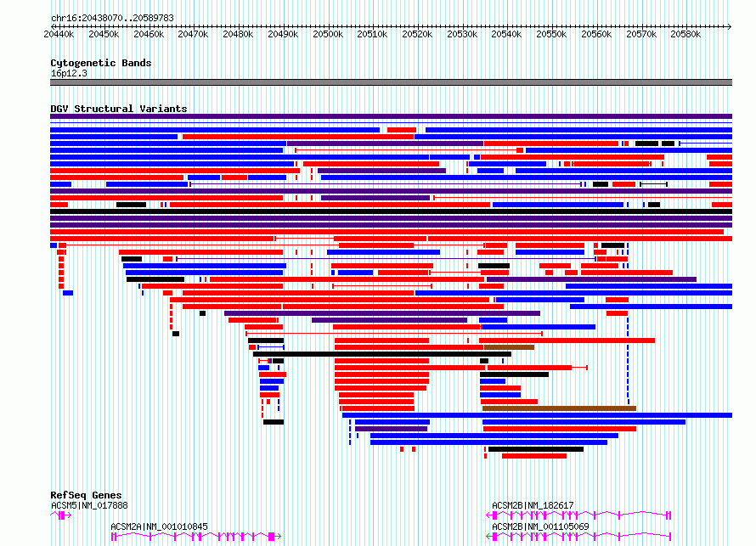This screenshot has height=546, width=756.
Task: Click the 20480k ruler tick label
Action: coord(238,34)
